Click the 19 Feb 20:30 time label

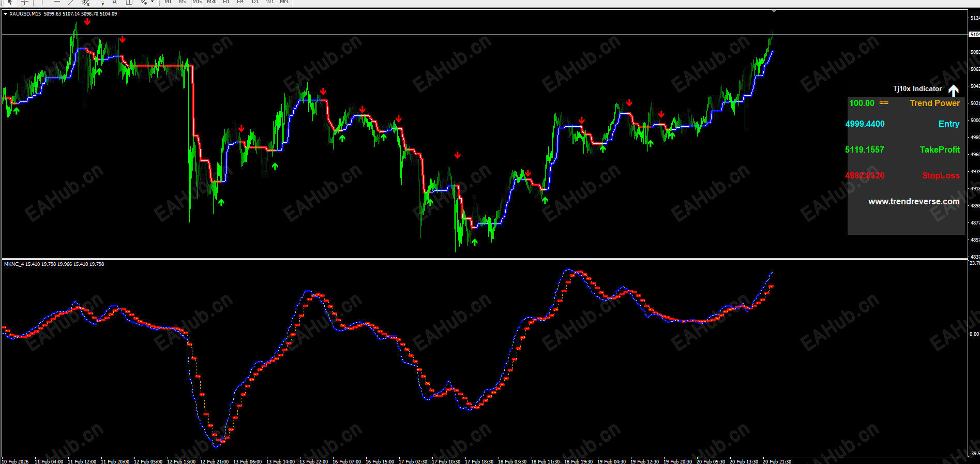(677, 461)
